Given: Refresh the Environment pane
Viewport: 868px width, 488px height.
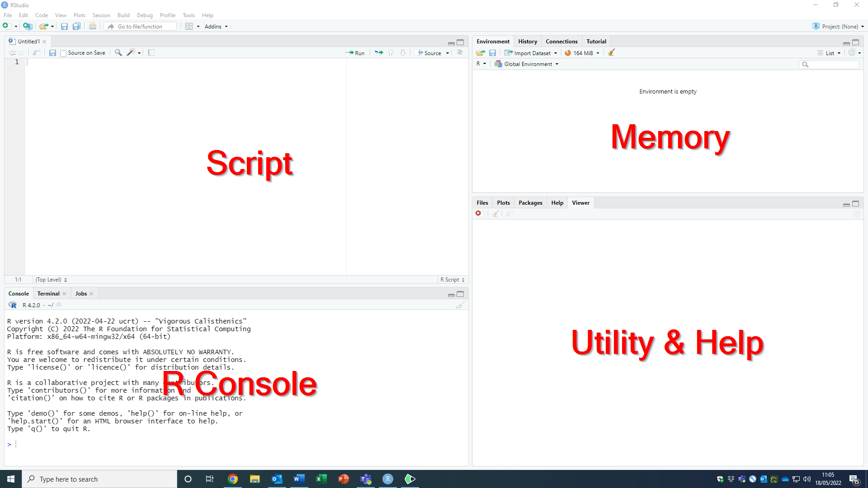Looking at the screenshot, I should point(852,53).
